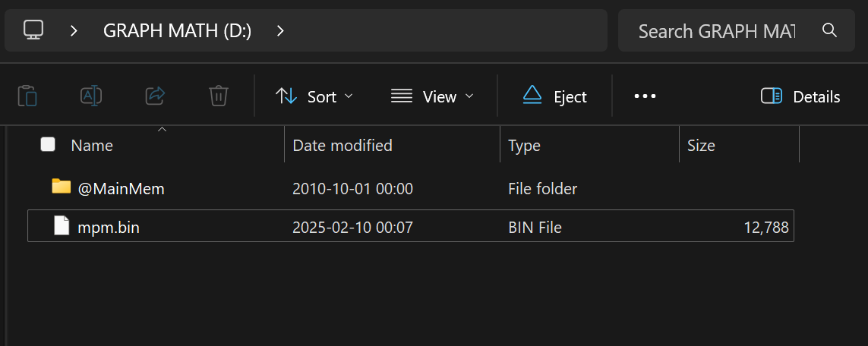The width and height of the screenshot is (868, 346).
Task: Expand the chevron after the monitor icon
Action: pyautogui.click(x=74, y=31)
